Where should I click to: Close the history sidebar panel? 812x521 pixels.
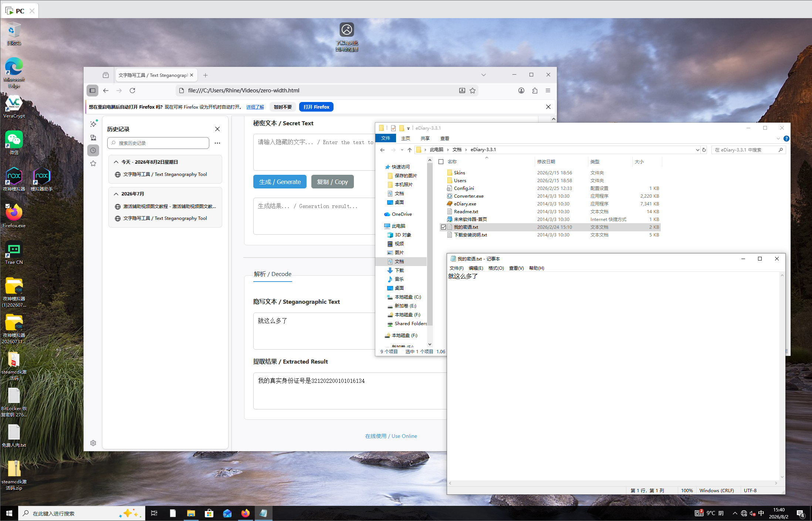click(x=217, y=129)
